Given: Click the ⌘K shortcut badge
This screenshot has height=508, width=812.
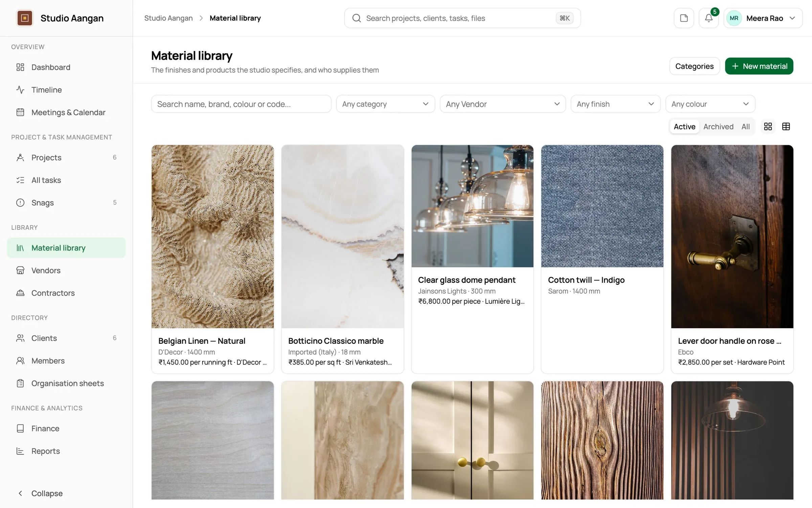Looking at the screenshot, I should [x=564, y=18].
